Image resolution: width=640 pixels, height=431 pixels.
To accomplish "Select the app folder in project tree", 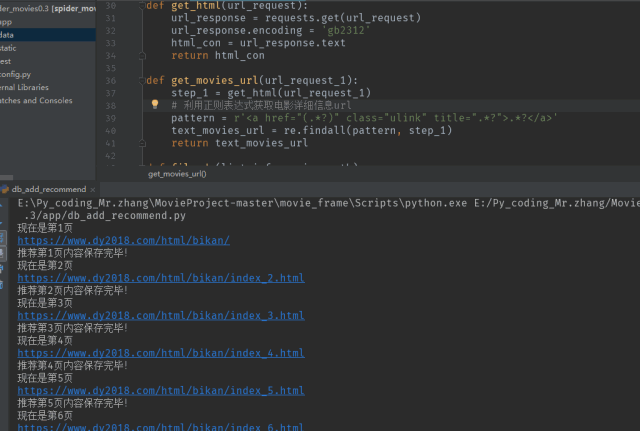I will click(x=6, y=22).
